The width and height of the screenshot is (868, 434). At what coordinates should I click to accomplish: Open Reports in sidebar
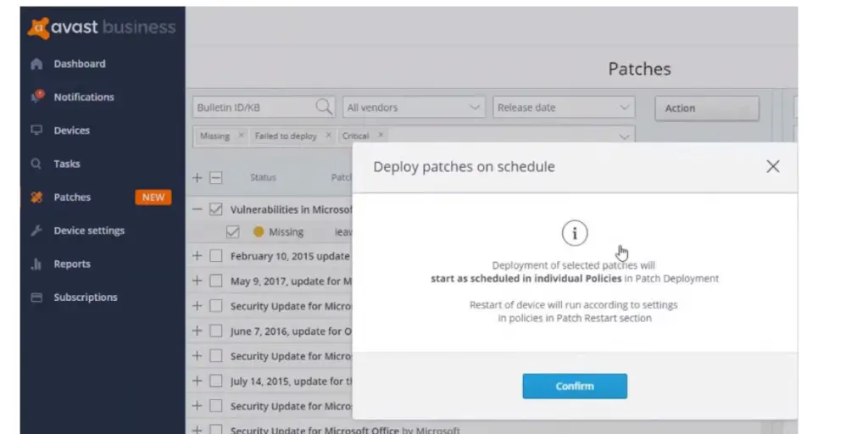coord(72,264)
